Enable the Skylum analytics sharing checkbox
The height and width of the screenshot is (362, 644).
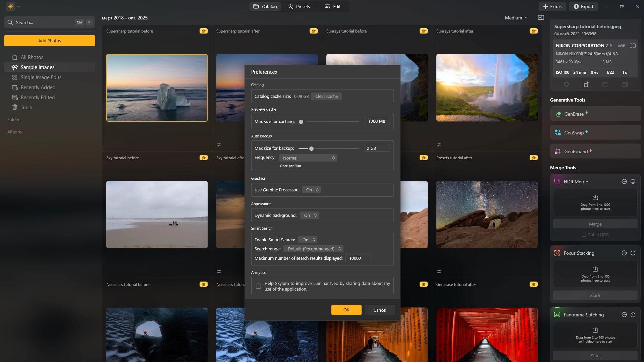[258, 286]
